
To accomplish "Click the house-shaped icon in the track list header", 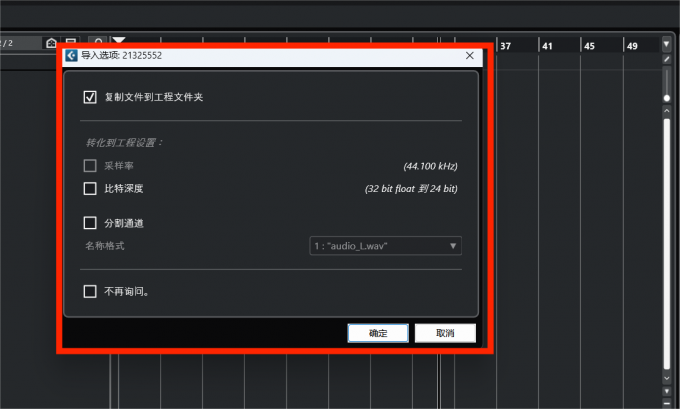I will click(x=51, y=43).
